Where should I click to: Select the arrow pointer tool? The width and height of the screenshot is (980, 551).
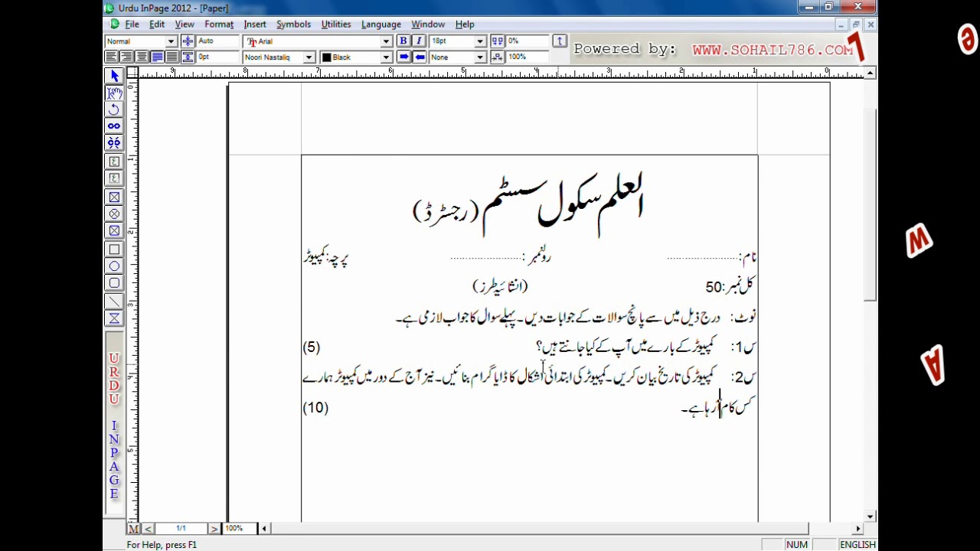[x=114, y=76]
